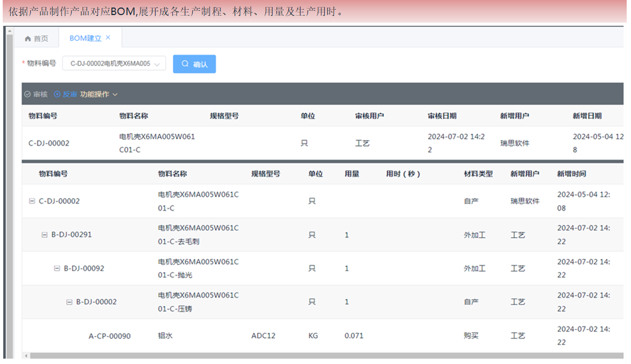Click the up arrow of left scrollbar
The width and height of the screenshot is (631, 364).
pyautogui.click(x=10, y=30)
